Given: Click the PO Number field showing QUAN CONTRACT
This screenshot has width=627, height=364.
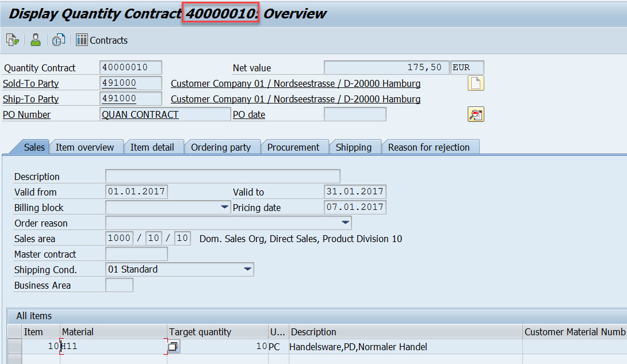Looking at the screenshot, I should point(165,114).
